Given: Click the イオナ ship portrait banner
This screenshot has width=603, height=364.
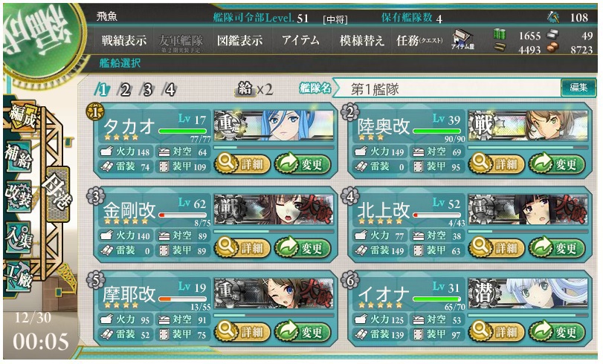Looking at the screenshot, I should pos(528,294).
